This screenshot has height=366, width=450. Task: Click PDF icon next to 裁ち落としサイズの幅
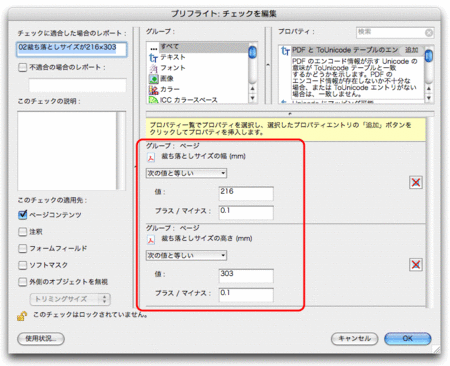151,157
